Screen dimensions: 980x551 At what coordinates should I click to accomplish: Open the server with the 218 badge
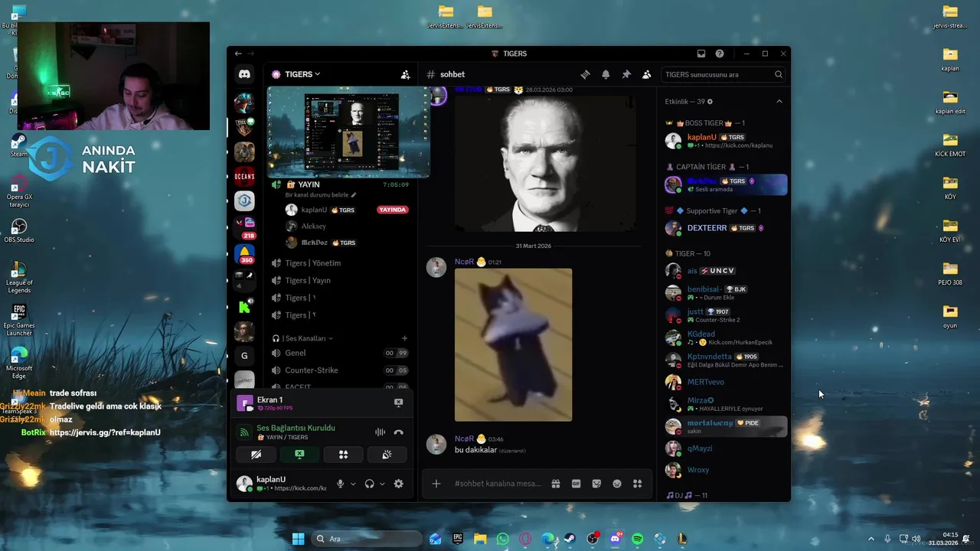point(244,227)
